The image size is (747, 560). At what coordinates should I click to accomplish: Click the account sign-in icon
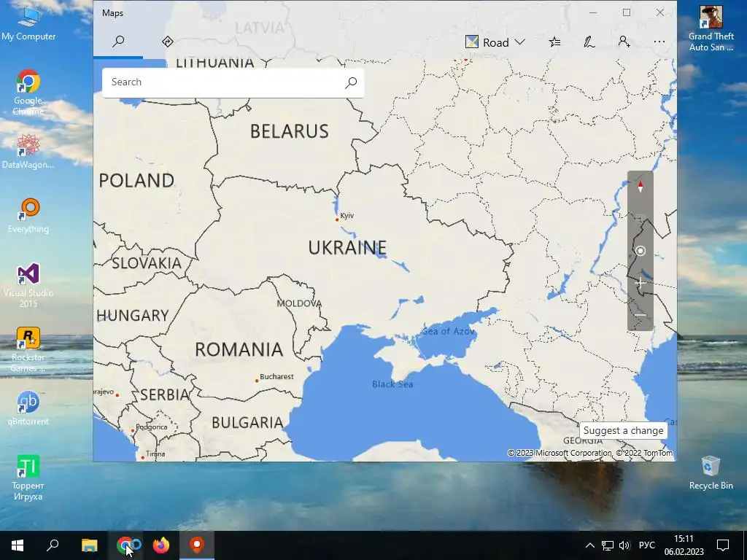(624, 42)
